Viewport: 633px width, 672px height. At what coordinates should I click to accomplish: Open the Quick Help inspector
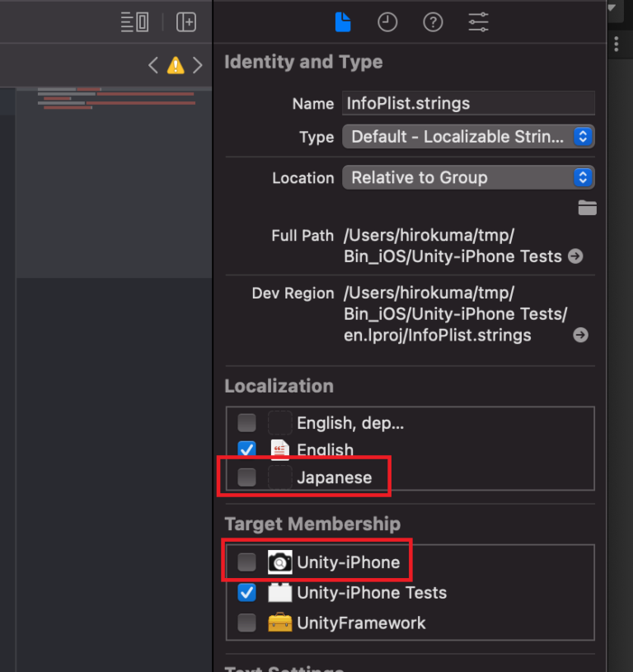pyautogui.click(x=433, y=22)
